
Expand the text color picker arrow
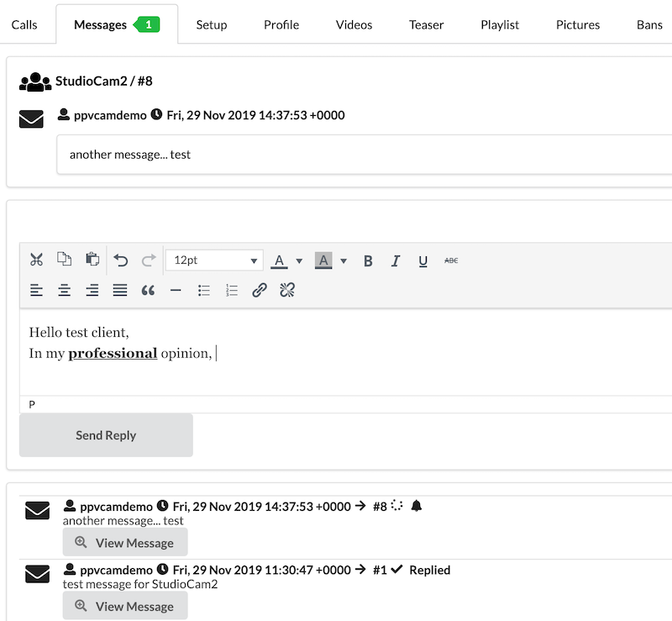point(299,261)
